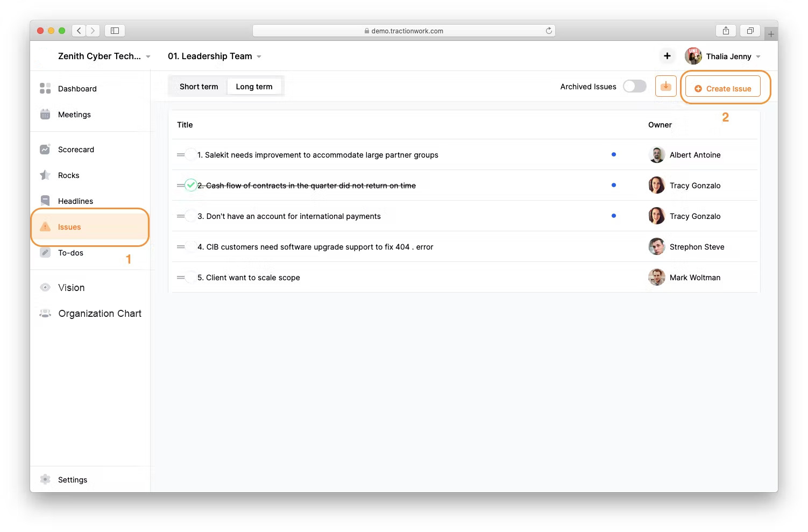Reload the page with the refresh icon
This screenshot has width=808, height=532.
(x=549, y=31)
